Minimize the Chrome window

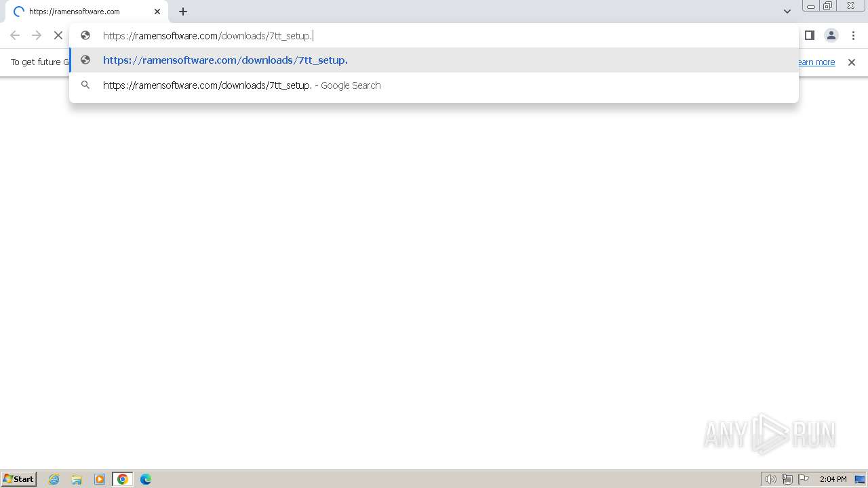click(811, 5)
